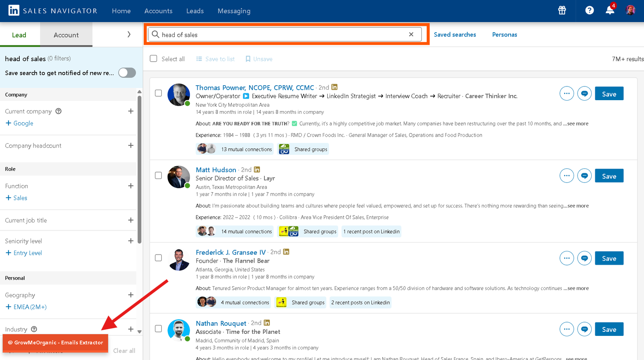Image resolution: width=644 pixels, height=360 pixels.
Task: Open the gift icon in top bar
Action: pos(562,10)
